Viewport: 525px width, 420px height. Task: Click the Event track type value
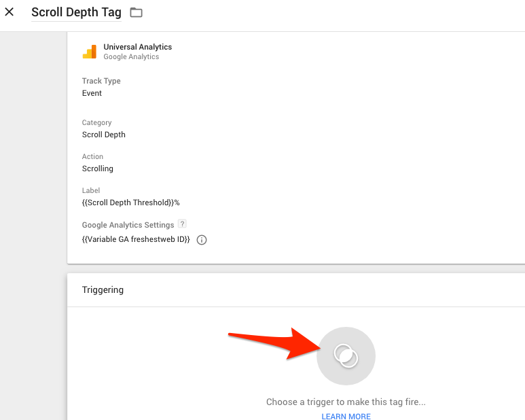click(x=92, y=93)
